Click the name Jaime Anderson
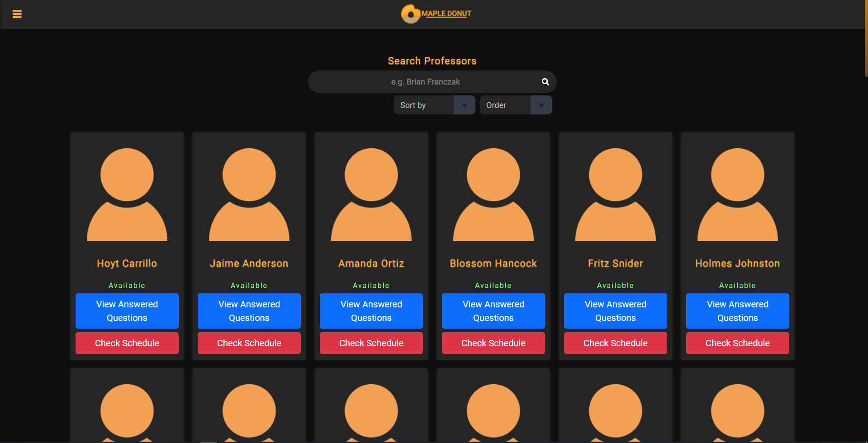 click(x=249, y=264)
